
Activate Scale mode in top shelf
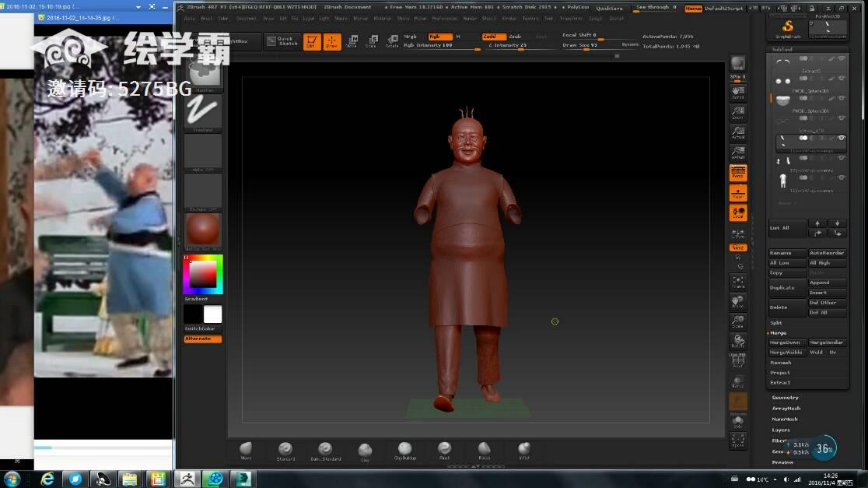372,41
